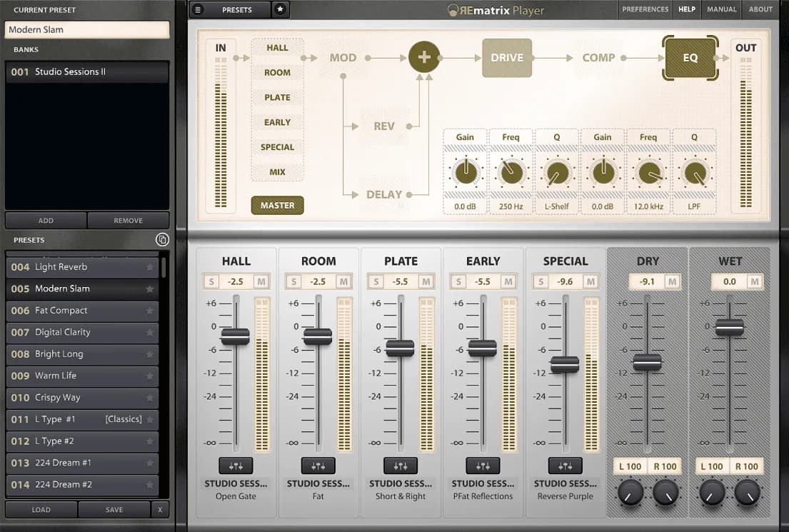Click the STUDIO SESS... IR name under HALL
789x532 pixels.
pos(236,483)
